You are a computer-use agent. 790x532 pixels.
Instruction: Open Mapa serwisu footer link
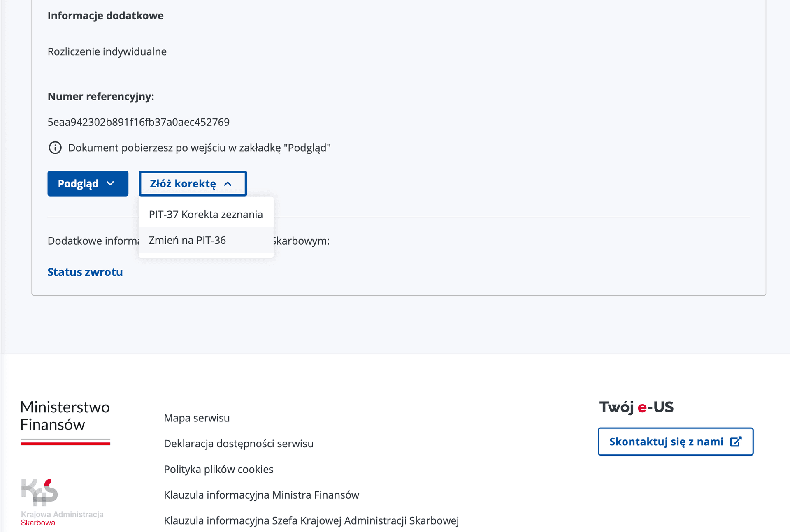pos(197,418)
